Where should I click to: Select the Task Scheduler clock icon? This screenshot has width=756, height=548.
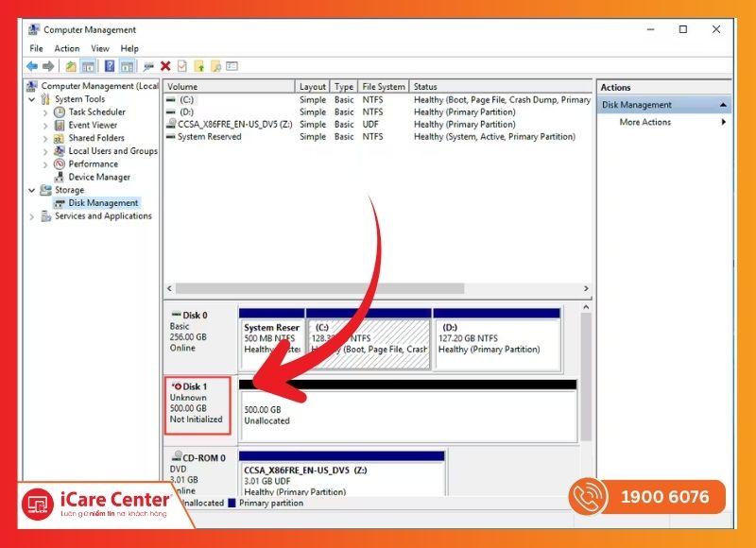coord(60,112)
